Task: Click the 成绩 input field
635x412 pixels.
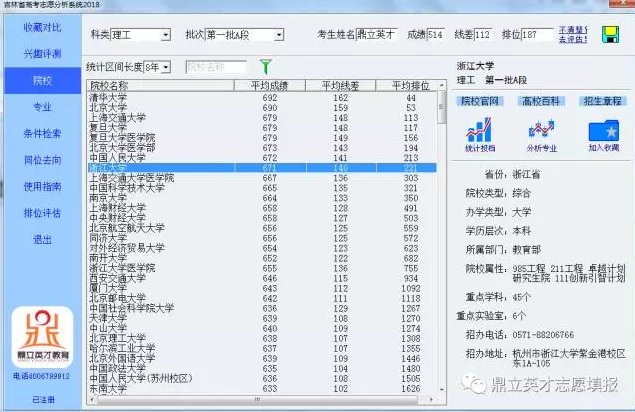Action: 435,35
